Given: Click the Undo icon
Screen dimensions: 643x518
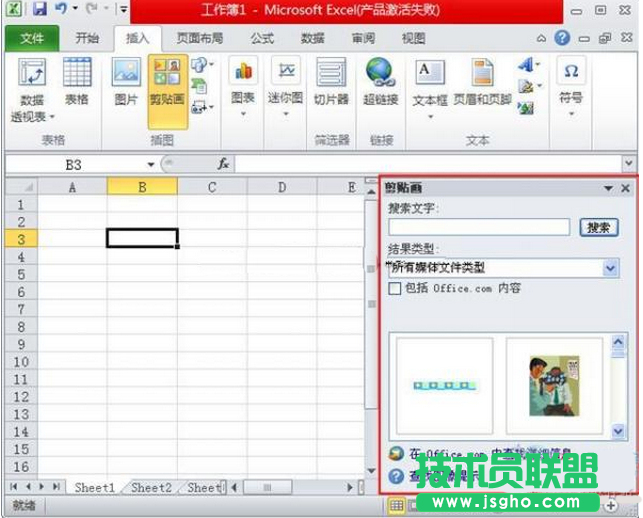Looking at the screenshot, I should pyautogui.click(x=61, y=9).
